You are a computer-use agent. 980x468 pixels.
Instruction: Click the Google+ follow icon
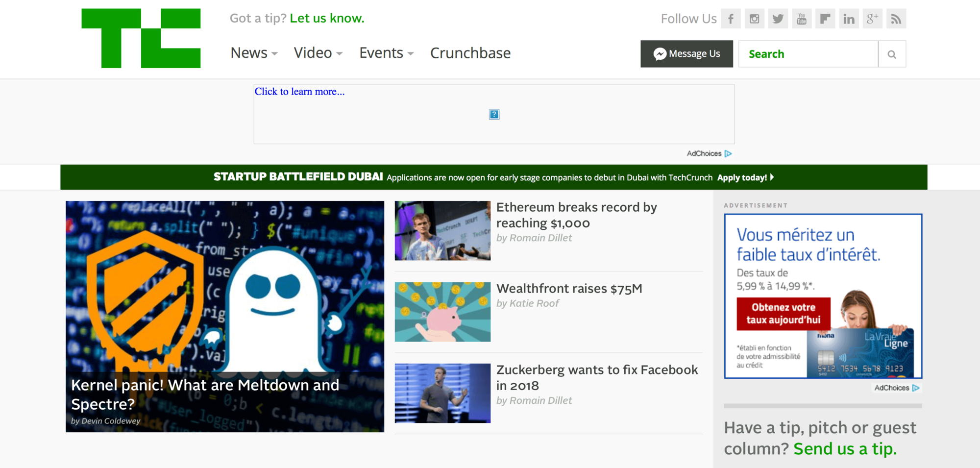pos(872,18)
